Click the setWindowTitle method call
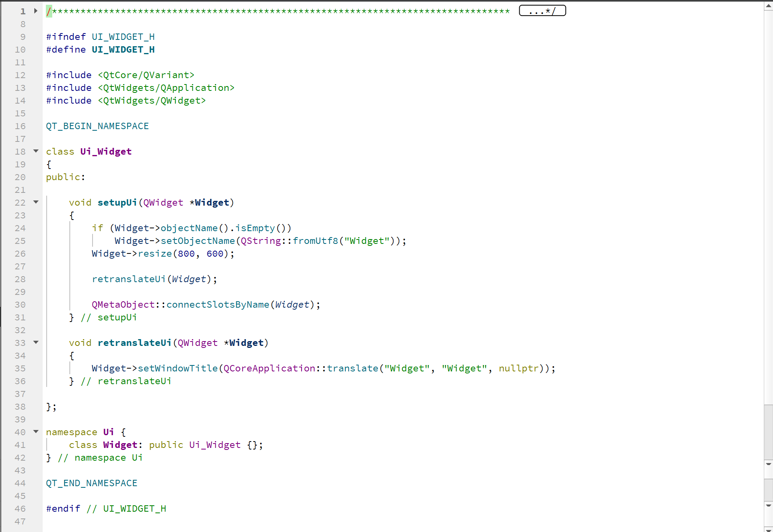 (x=178, y=369)
